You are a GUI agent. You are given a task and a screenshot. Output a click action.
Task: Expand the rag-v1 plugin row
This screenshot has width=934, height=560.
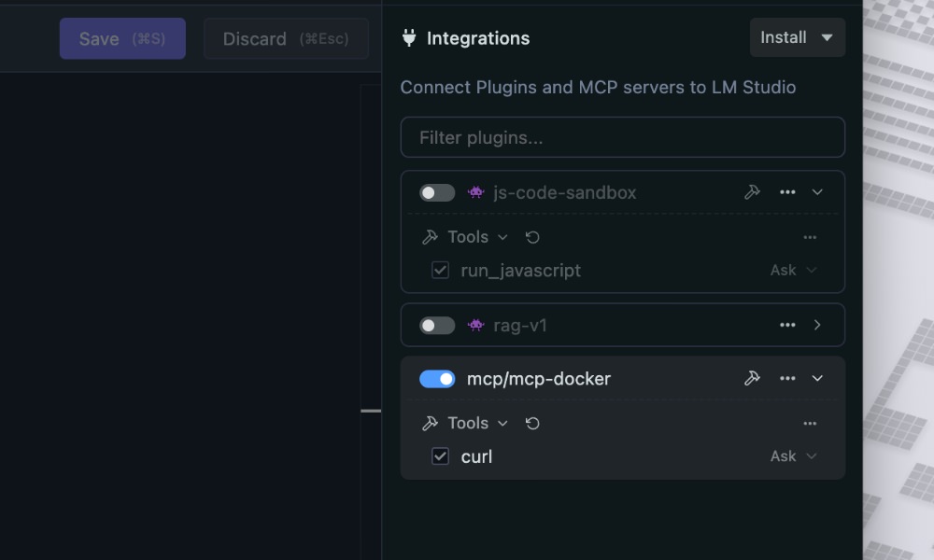click(817, 325)
